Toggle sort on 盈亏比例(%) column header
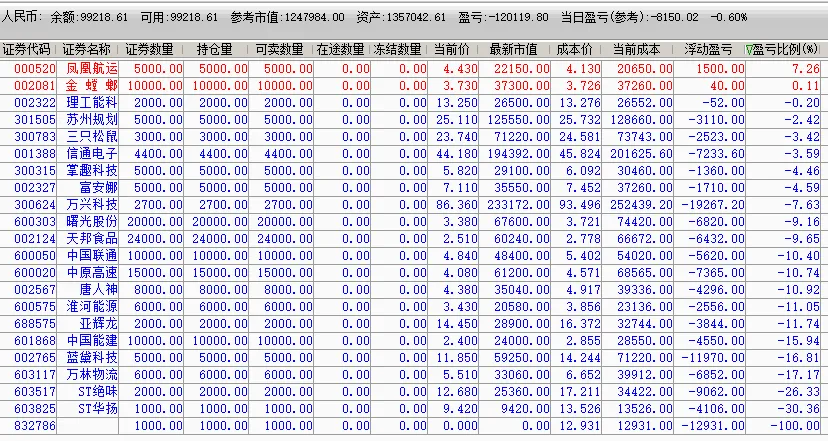 point(782,50)
